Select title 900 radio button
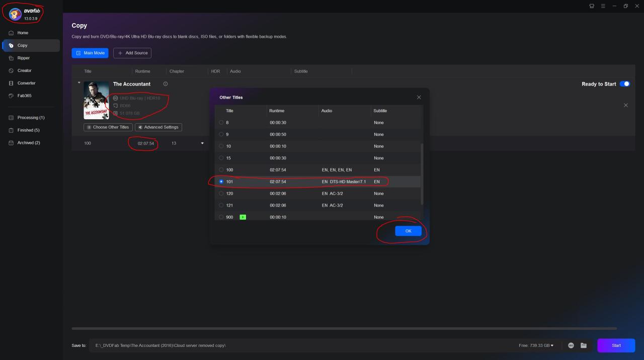Screen dimensions: 644x360 click(x=221, y=217)
